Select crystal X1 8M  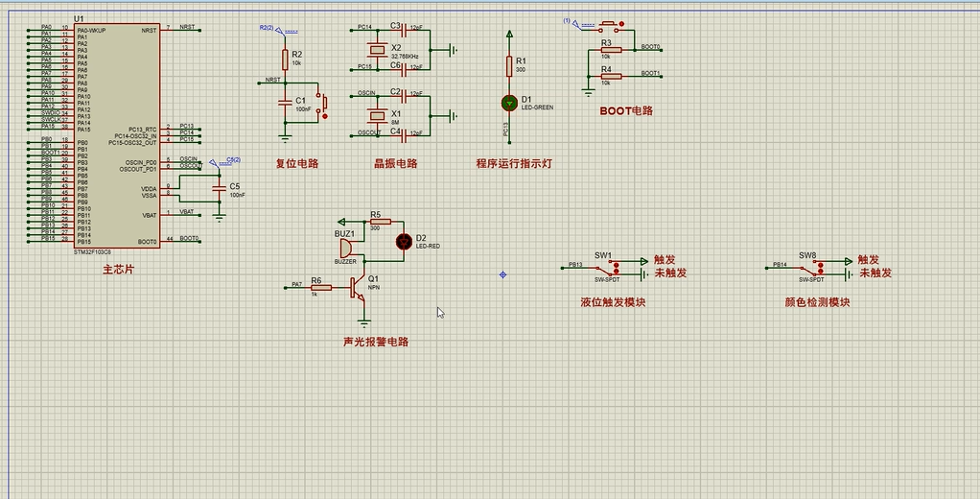(377, 114)
